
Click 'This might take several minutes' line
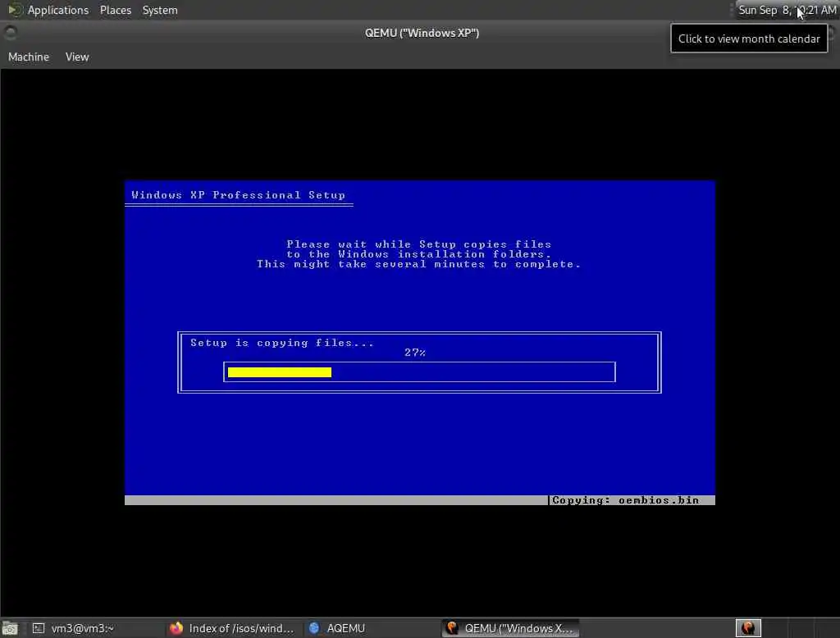click(x=419, y=264)
